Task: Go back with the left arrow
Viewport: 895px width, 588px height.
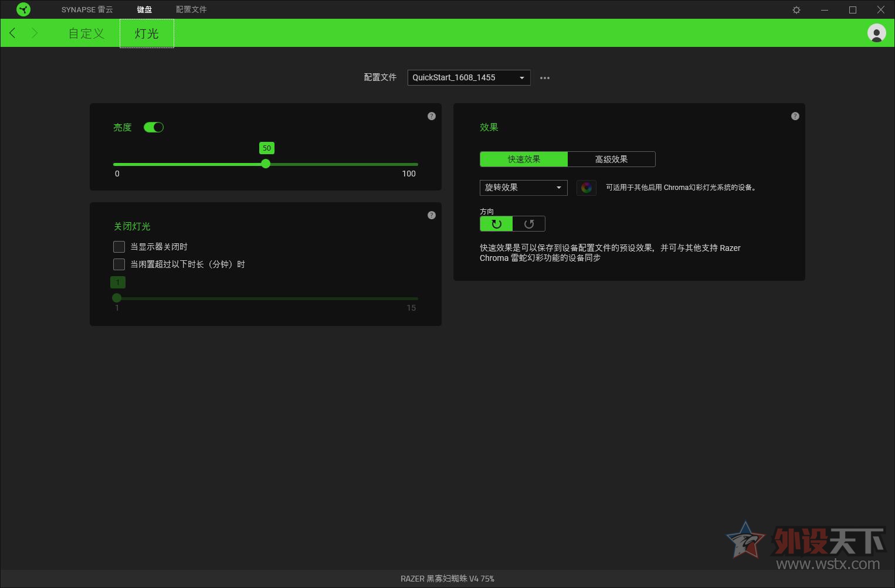Action: point(13,33)
